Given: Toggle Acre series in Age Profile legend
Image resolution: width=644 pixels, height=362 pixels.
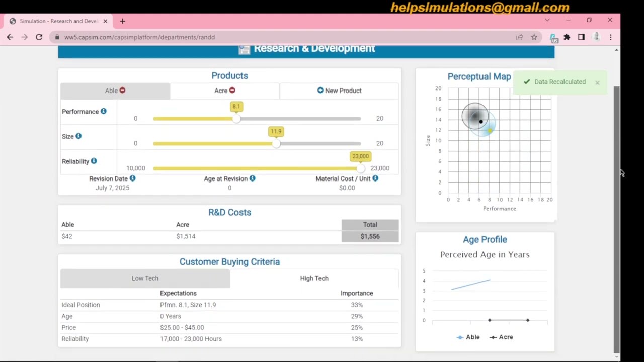Looking at the screenshot, I should tap(501, 337).
